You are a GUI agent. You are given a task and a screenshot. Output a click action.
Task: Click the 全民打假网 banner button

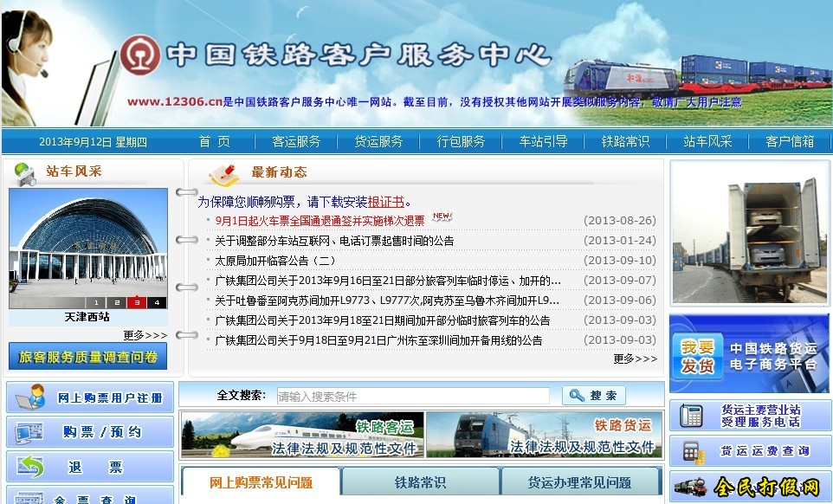(x=750, y=486)
